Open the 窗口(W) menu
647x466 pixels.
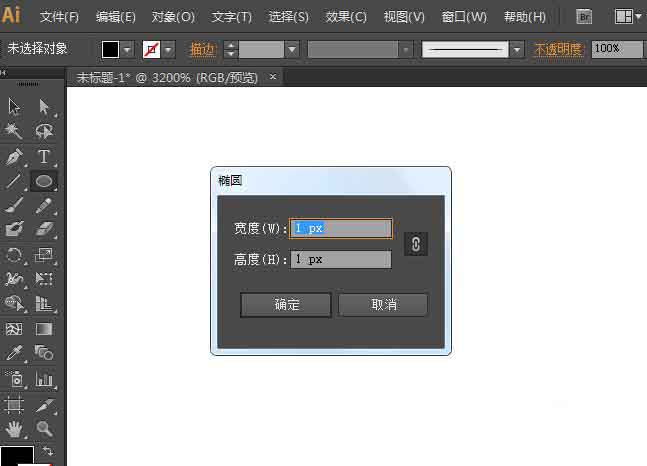[464, 17]
